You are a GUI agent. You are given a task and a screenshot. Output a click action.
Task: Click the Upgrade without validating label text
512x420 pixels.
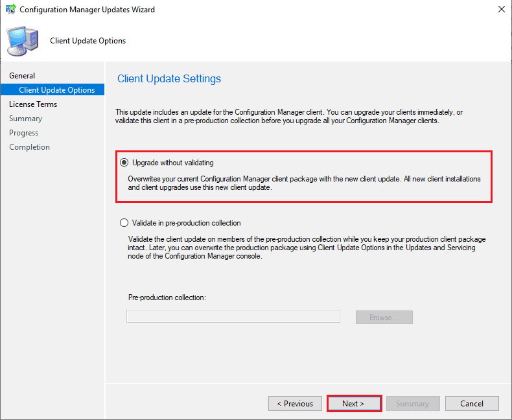(x=173, y=163)
